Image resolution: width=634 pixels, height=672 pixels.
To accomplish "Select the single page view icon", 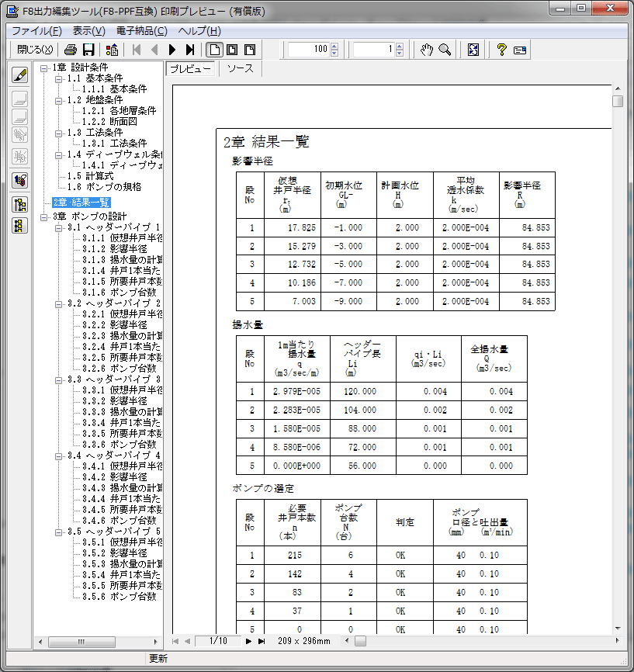I will 214,50.
